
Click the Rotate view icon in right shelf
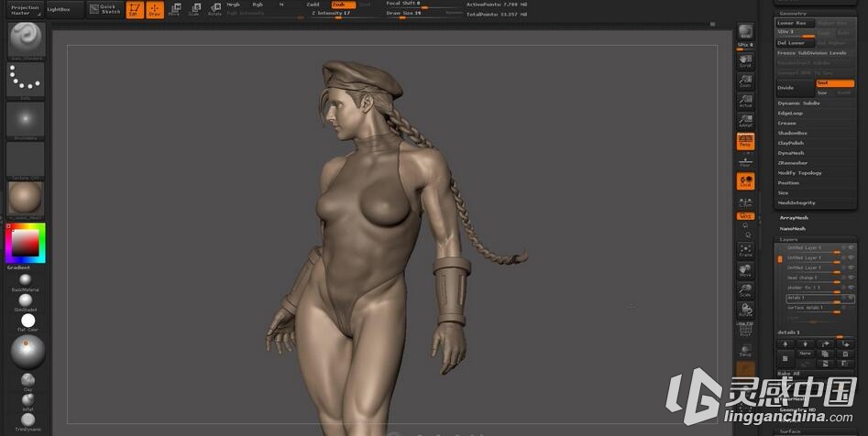click(x=746, y=311)
